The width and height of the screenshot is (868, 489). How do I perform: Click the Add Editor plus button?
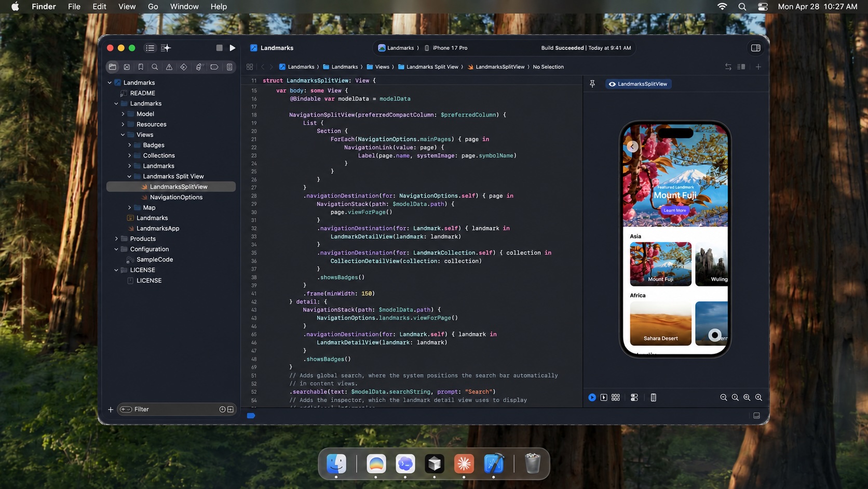tap(758, 67)
